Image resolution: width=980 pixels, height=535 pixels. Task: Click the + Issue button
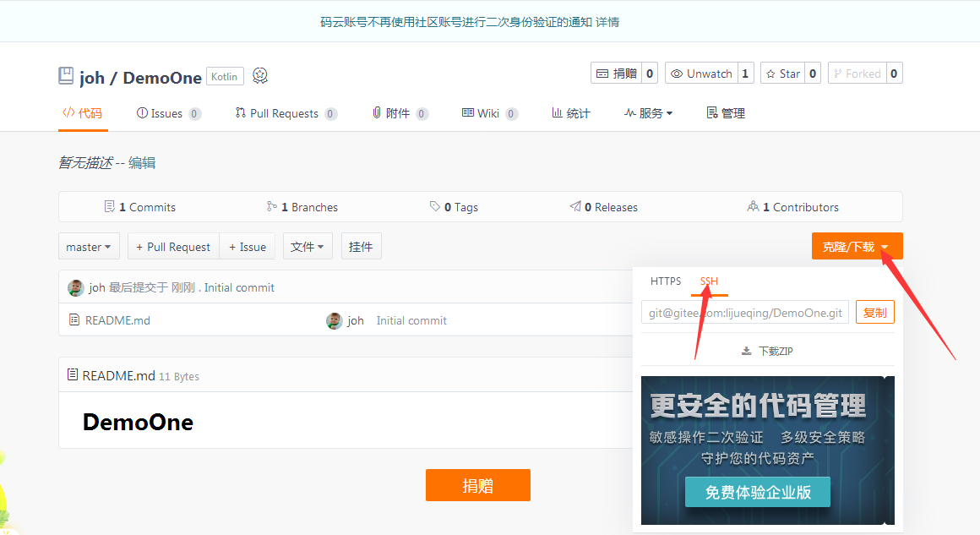coord(248,246)
